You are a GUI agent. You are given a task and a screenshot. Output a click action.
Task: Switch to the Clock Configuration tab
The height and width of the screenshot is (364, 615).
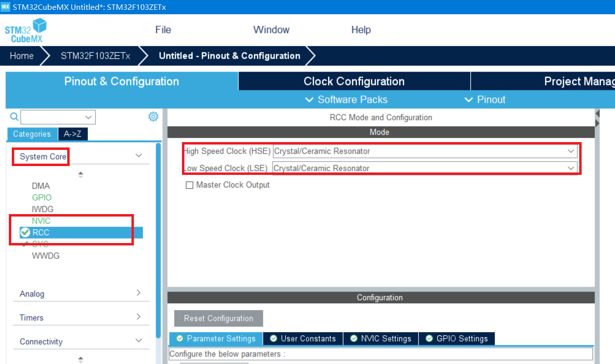[354, 81]
